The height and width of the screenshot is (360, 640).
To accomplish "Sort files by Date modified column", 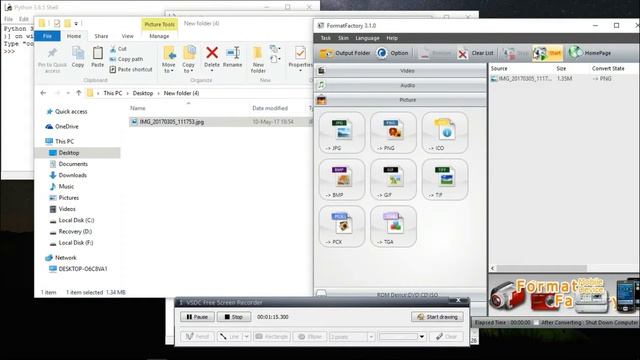I will [270, 108].
